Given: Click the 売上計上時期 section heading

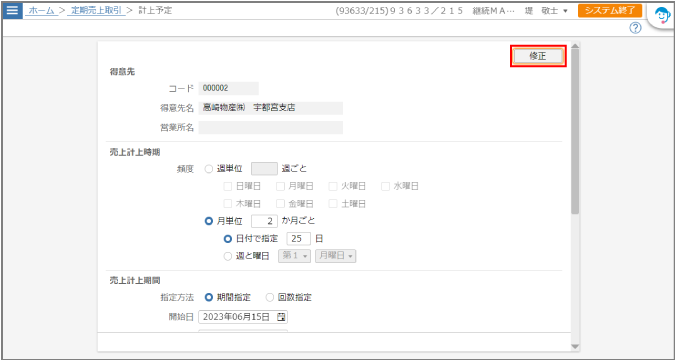Looking at the screenshot, I should (135, 152).
